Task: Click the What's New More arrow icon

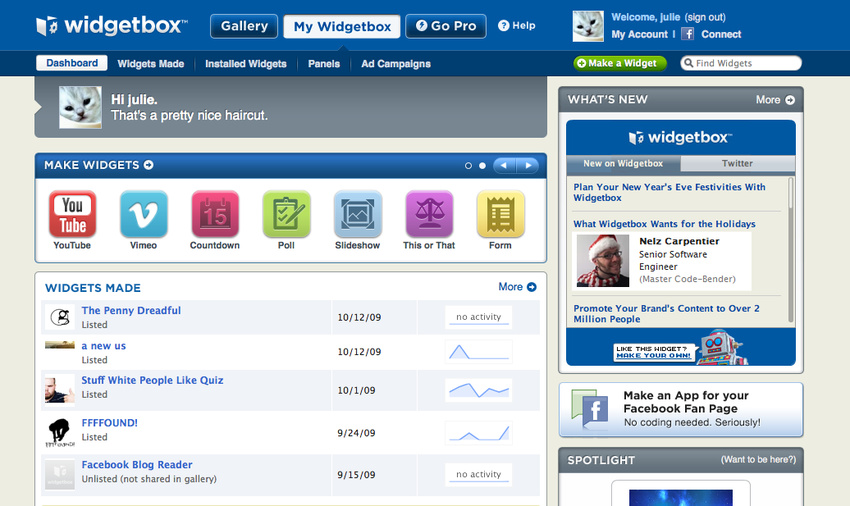Action: 790,100
